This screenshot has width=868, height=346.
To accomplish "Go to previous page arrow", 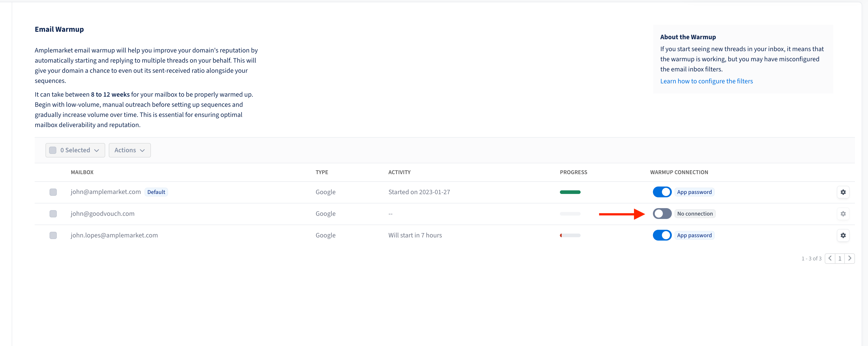I will click(830, 258).
